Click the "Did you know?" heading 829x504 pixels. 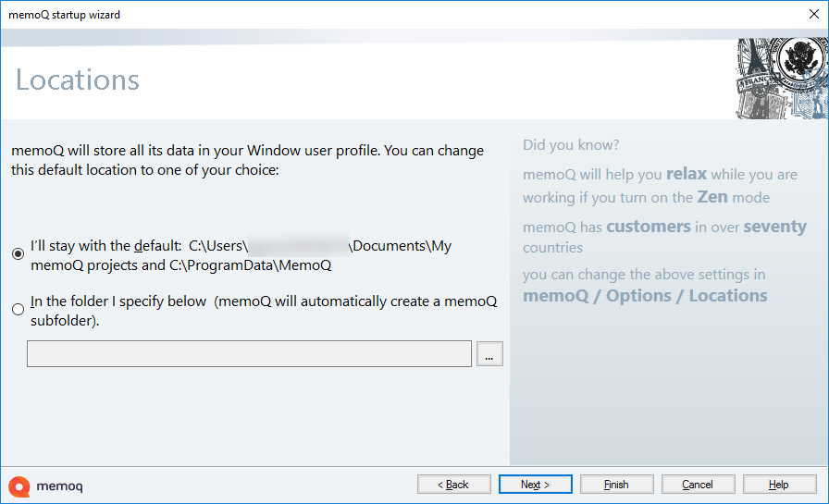pos(571,145)
